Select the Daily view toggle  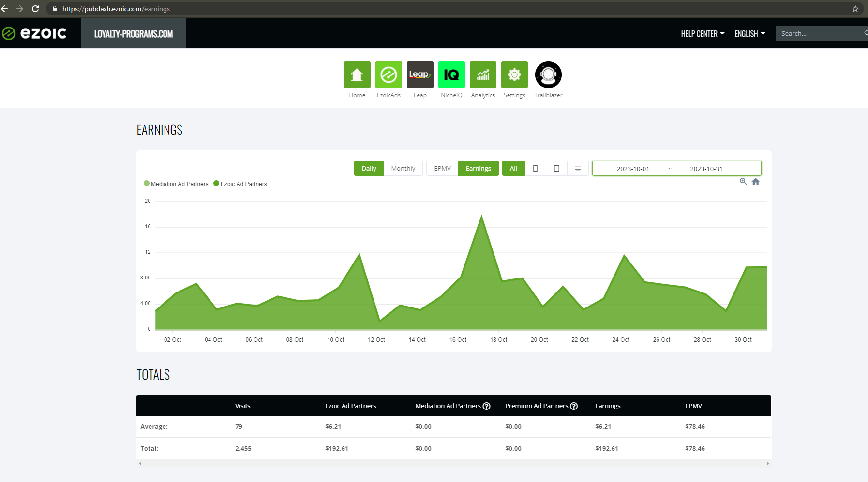click(369, 168)
